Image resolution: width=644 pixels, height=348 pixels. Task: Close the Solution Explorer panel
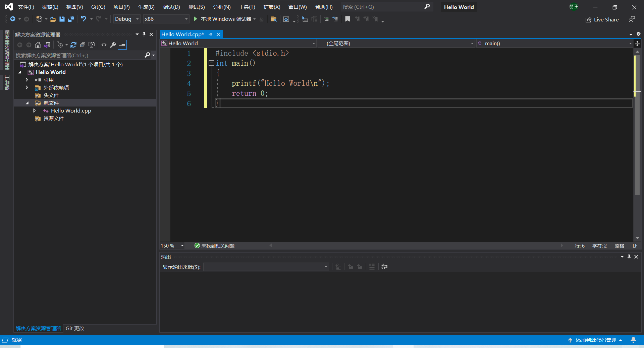click(151, 34)
